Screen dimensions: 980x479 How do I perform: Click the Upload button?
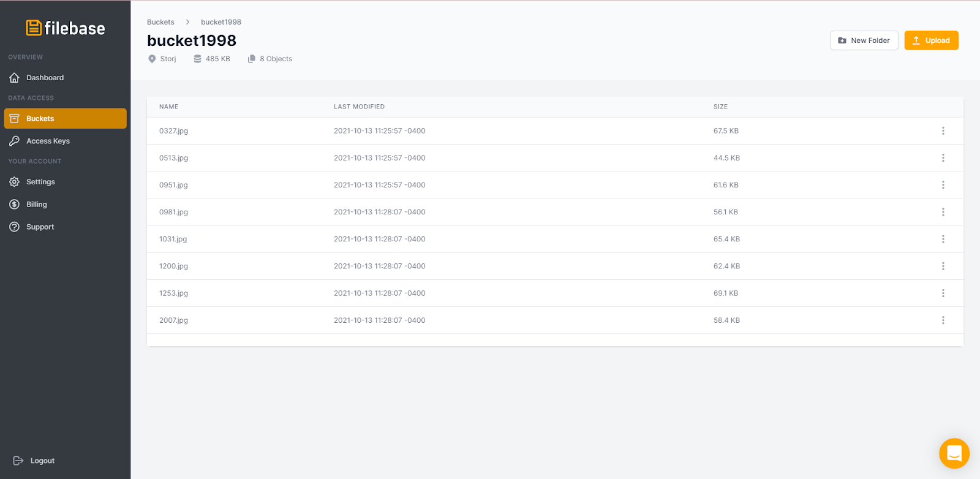931,40
